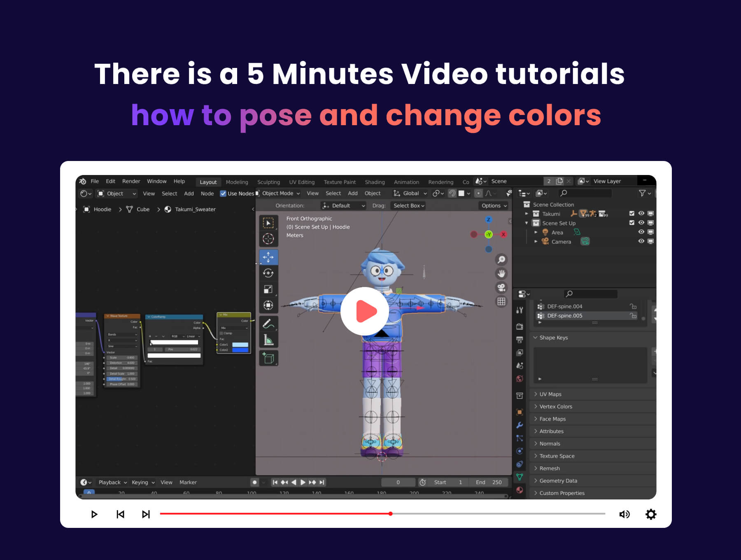Select the Scale tool icon
The width and height of the screenshot is (741, 560).
pos(268,289)
